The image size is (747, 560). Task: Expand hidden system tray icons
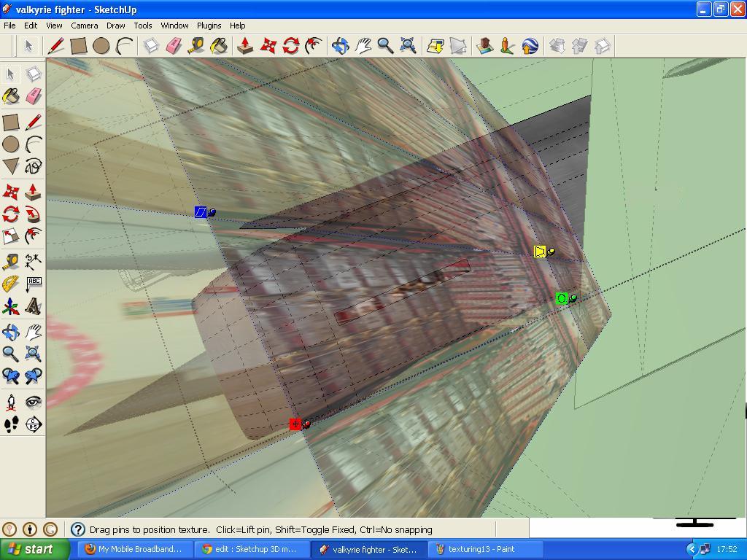(692, 549)
